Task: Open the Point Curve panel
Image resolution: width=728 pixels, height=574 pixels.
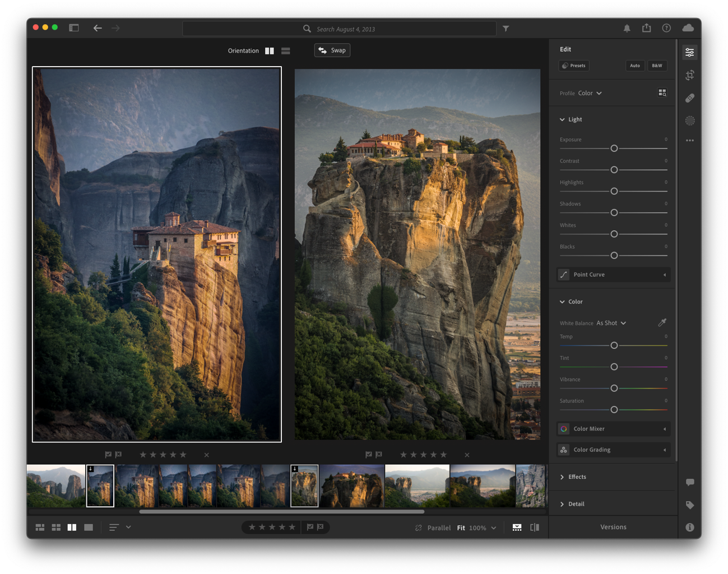Action: pos(613,275)
